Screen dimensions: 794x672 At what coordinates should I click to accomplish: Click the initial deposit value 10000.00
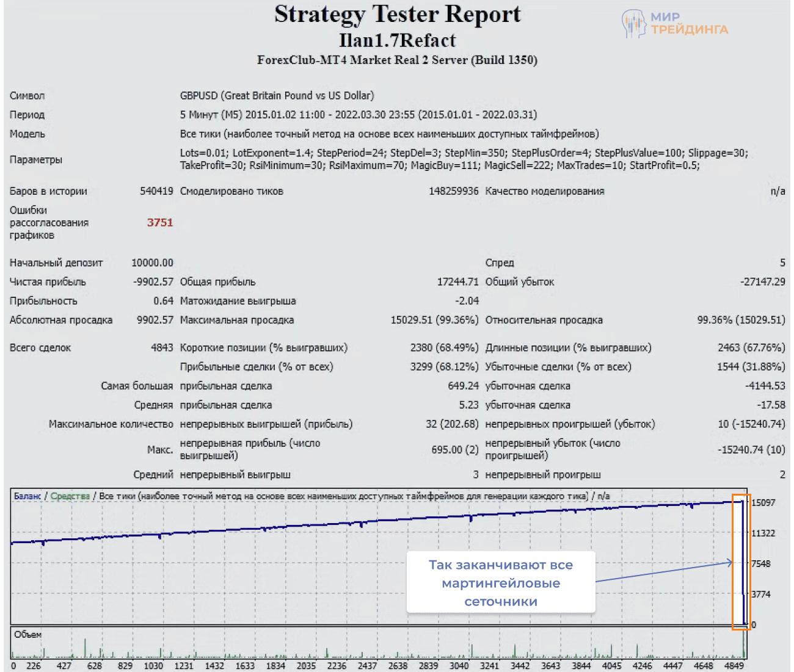point(152,263)
